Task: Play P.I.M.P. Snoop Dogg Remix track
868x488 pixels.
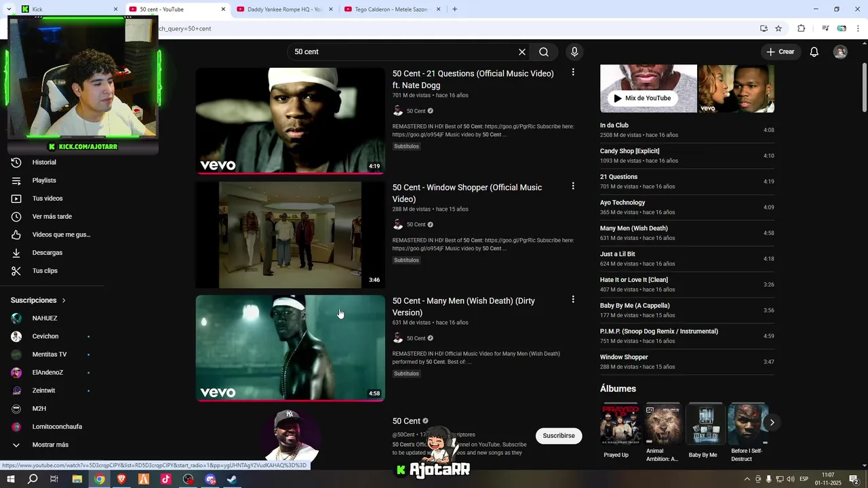Action: [x=687, y=335]
